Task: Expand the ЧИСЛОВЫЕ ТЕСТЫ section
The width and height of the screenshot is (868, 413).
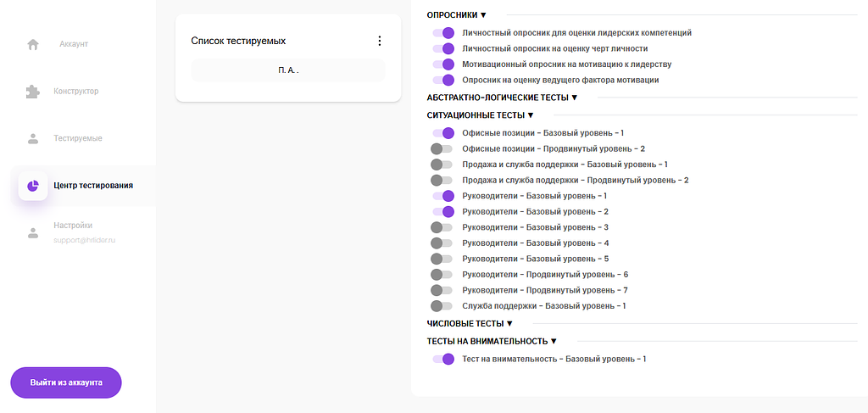Action: [470, 323]
